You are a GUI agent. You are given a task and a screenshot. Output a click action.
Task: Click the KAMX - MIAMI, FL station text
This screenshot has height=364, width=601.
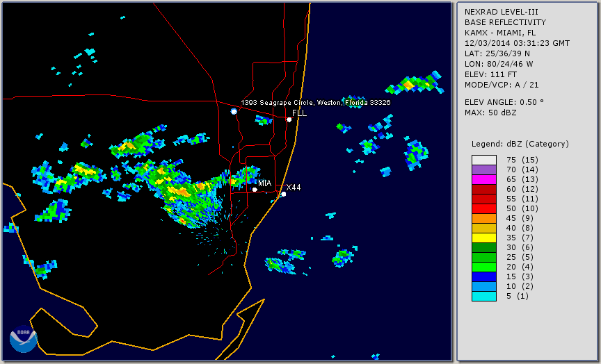point(500,33)
